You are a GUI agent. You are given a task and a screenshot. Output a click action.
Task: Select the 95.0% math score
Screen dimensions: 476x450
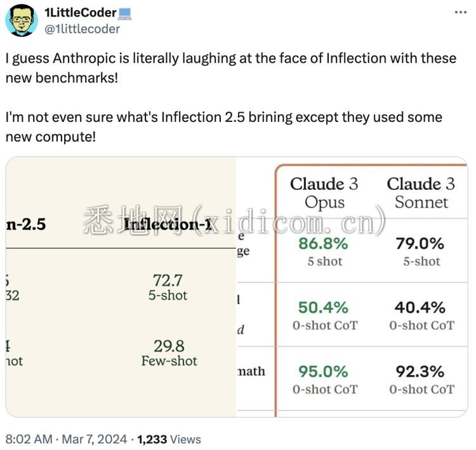[x=324, y=372]
